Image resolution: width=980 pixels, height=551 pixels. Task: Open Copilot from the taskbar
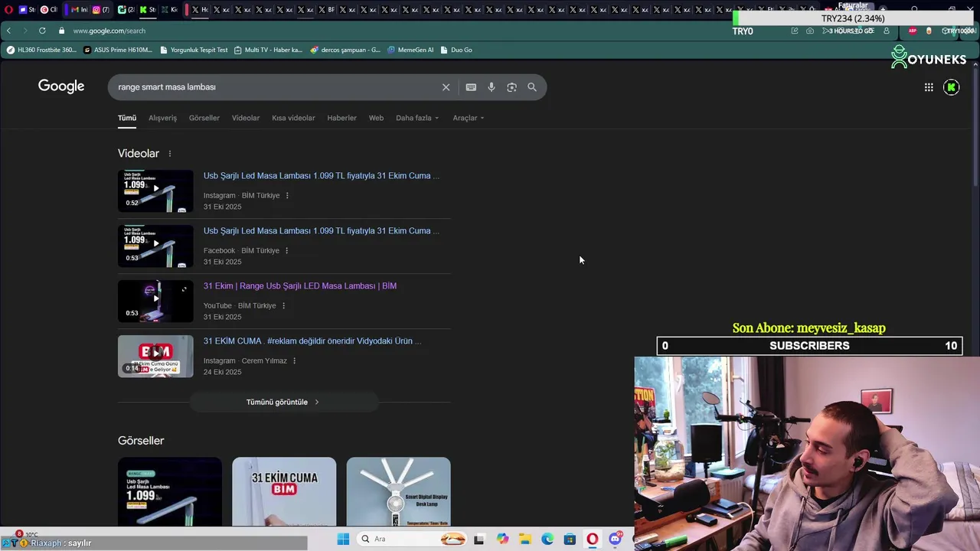pyautogui.click(x=502, y=540)
